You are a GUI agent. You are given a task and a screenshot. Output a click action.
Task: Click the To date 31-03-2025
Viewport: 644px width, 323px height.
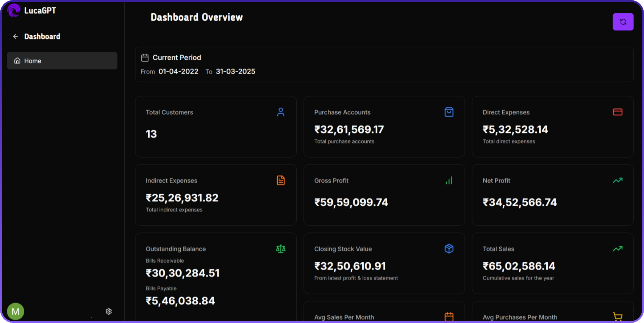pyautogui.click(x=235, y=72)
